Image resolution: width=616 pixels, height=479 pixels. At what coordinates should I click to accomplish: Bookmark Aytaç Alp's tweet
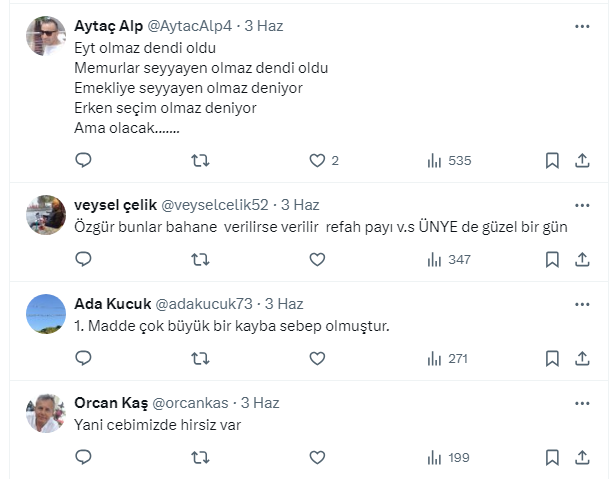point(552,160)
